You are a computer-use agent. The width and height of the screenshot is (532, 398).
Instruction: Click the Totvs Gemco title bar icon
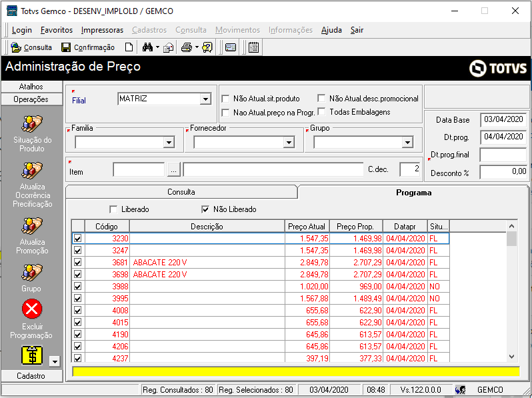pyautogui.click(x=12, y=11)
